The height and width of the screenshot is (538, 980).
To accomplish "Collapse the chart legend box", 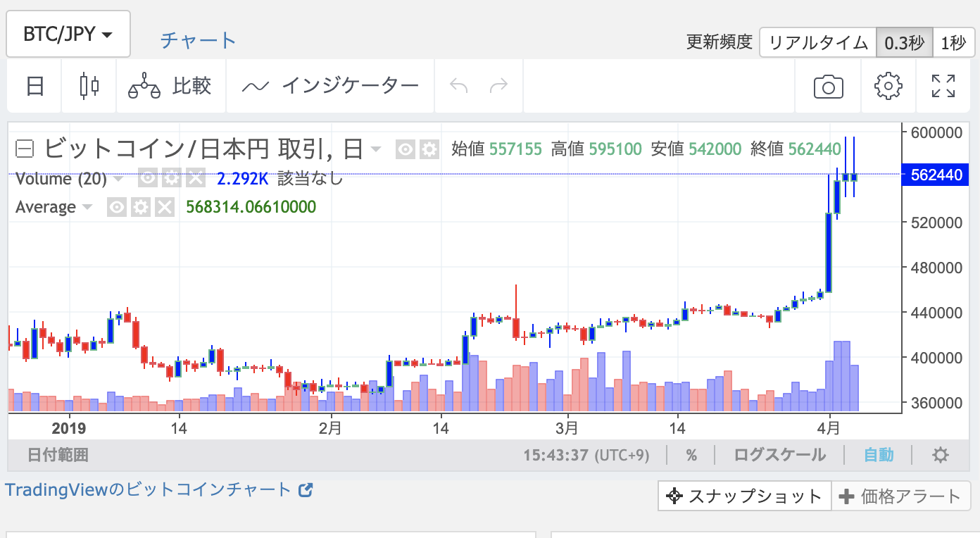I will 25,149.
